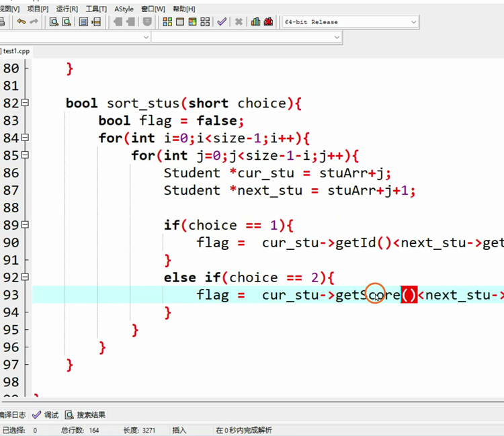This screenshot has width=504, height=436.
Task: Click the Compile and Run icon
Action: [193, 22]
